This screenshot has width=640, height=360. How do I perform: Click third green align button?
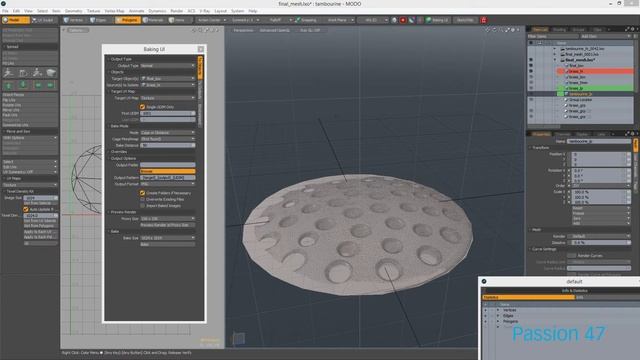click(x=38, y=85)
